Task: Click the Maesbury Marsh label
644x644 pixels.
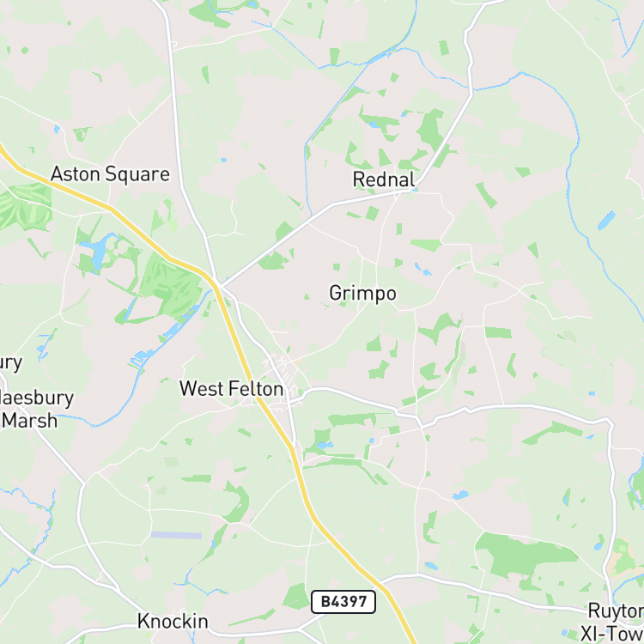Action: pyautogui.click(x=36, y=410)
